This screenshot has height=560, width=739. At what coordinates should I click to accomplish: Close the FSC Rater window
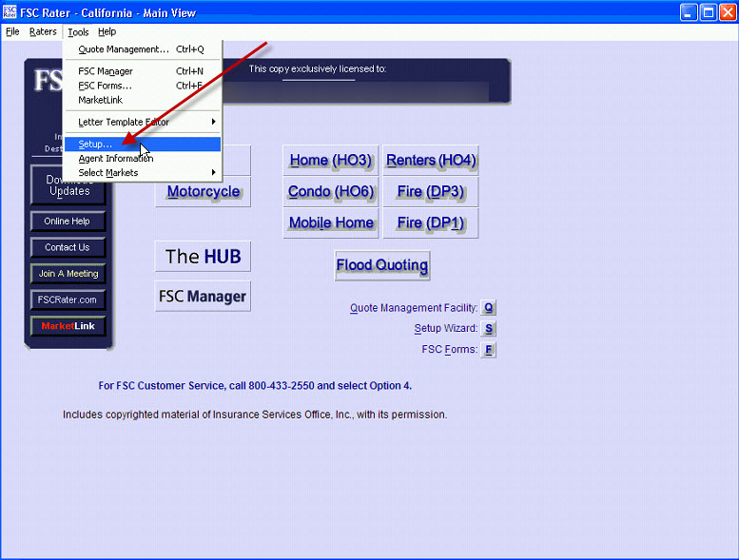click(729, 12)
